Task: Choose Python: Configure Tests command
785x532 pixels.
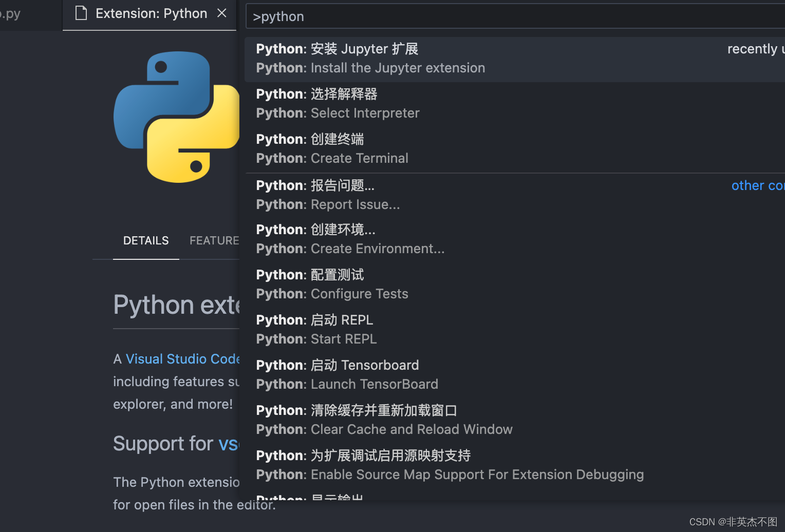Action: pos(515,284)
